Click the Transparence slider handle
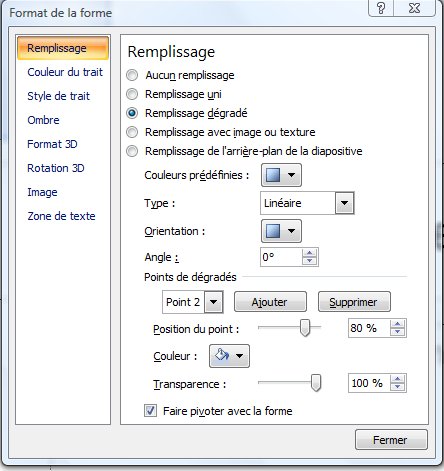The image size is (444, 471). (316, 383)
